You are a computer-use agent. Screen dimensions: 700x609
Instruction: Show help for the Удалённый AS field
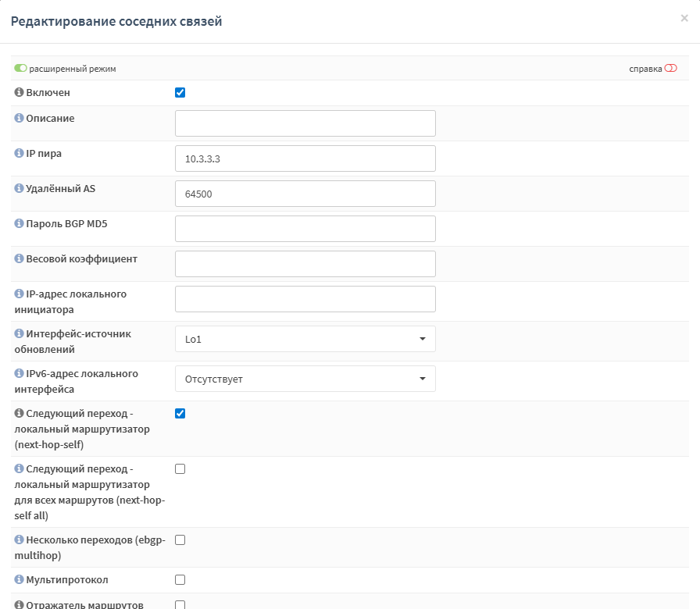(x=20, y=189)
